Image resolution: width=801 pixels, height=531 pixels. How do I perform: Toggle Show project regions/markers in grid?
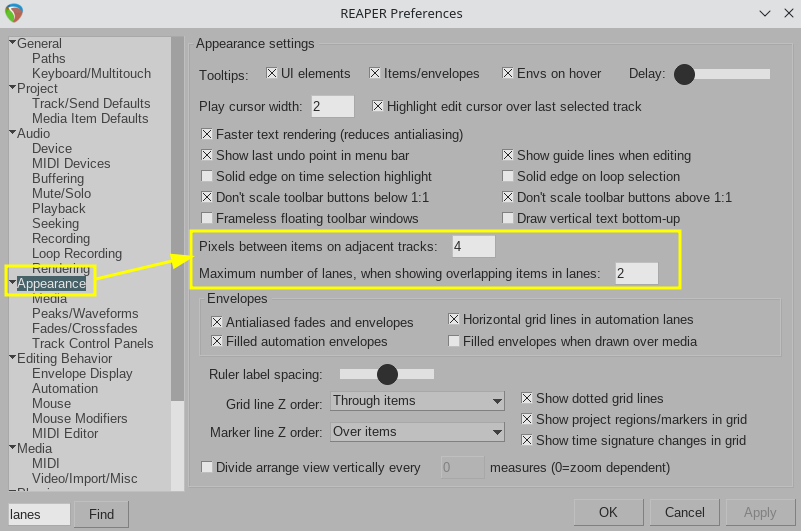pyautogui.click(x=527, y=419)
